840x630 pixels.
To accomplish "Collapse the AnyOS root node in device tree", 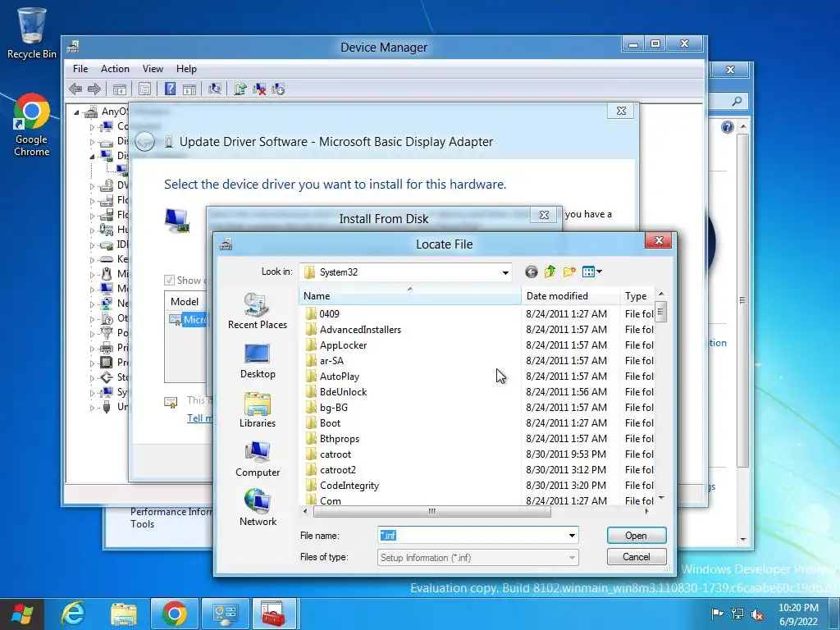I will pyautogui.click(x=76, y=112).
